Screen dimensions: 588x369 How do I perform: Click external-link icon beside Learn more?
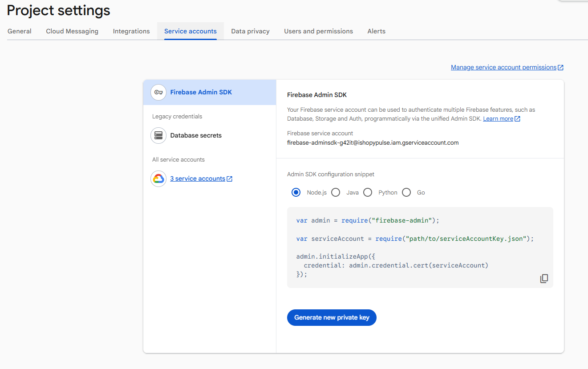point(517,119)
